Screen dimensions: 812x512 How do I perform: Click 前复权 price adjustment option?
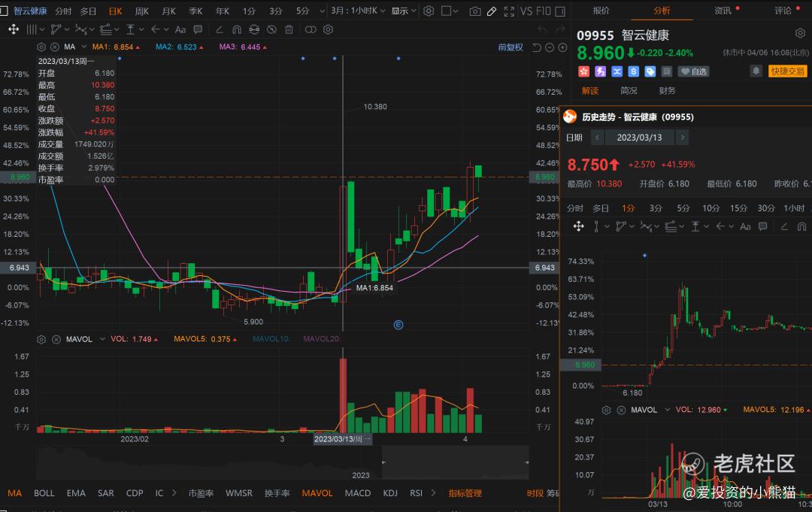click(x=511, y=47)
